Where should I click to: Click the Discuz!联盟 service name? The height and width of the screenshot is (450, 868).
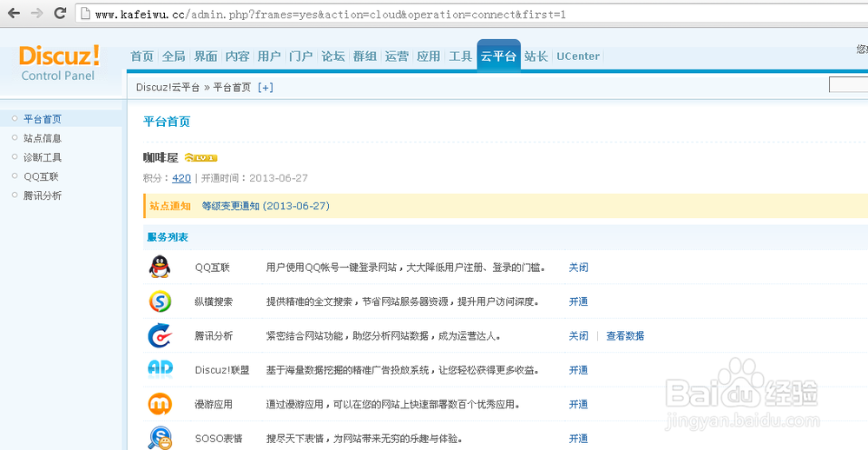click(222, 370)
